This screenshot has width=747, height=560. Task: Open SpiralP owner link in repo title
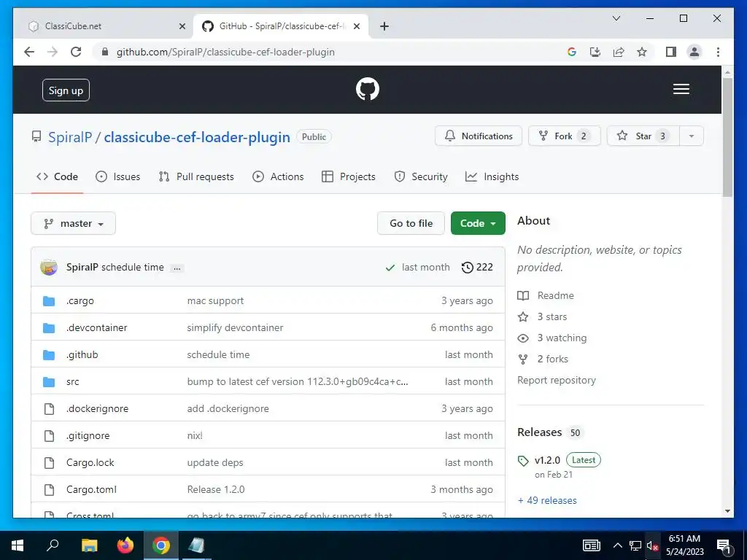tap(70, 137)
